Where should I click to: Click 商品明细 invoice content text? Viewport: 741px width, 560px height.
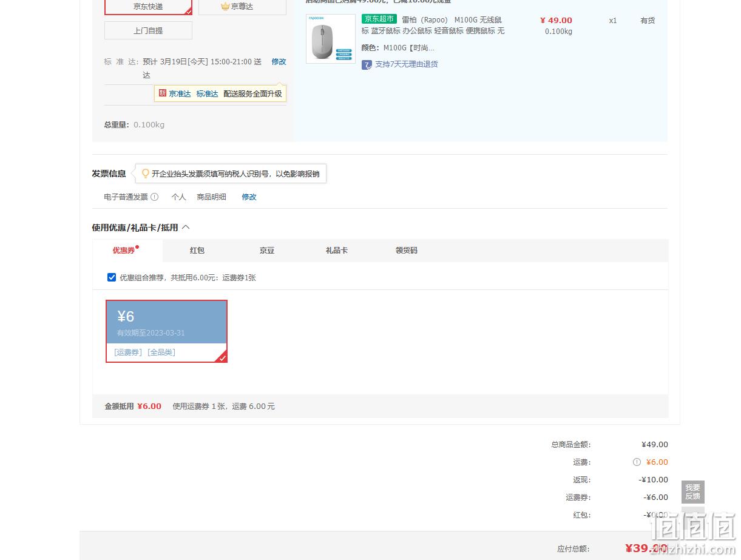point(211,197)
